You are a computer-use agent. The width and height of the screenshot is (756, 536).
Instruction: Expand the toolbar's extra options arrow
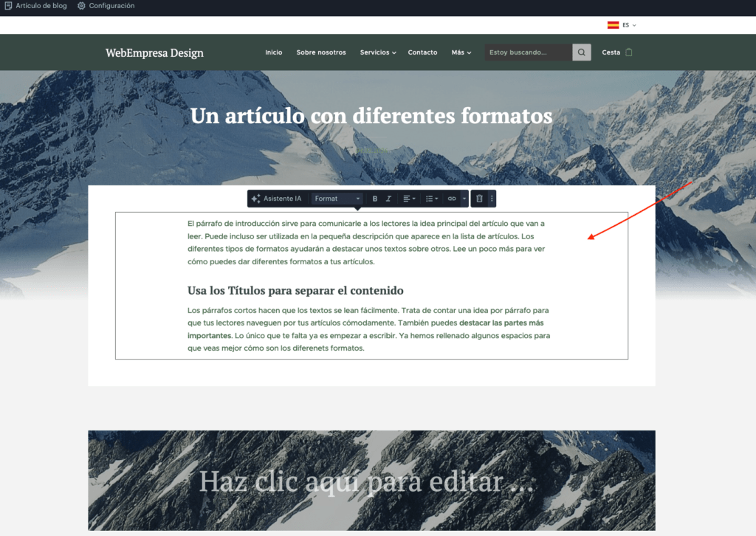coord(464,199)
